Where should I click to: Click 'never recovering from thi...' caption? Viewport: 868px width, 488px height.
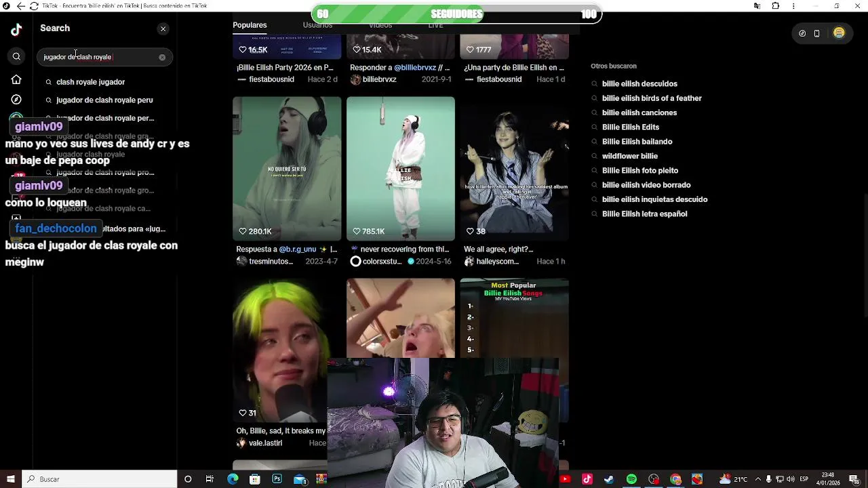pyautogui.click(x=405, y=249)
